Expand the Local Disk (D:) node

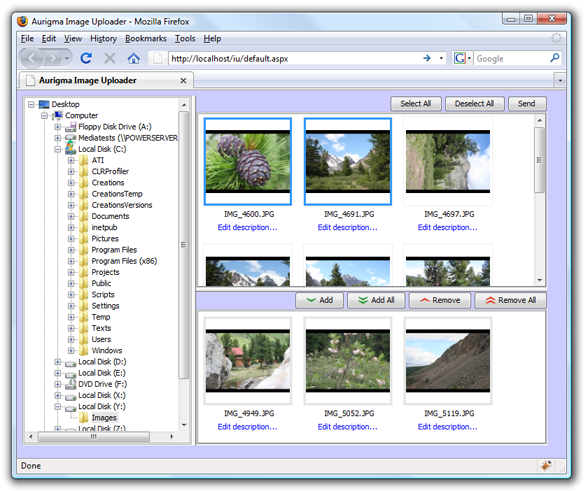click(x=58, y=362)
